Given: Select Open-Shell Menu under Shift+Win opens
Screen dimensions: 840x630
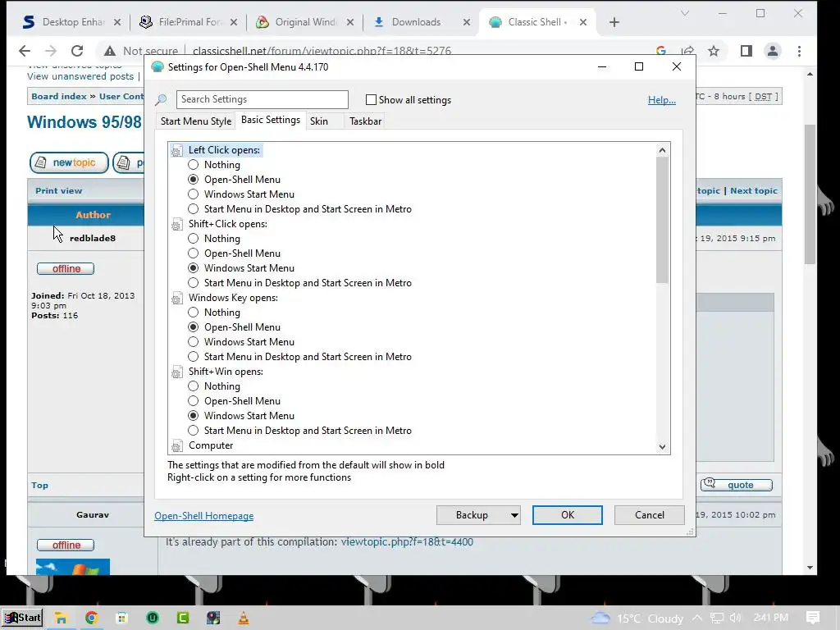Looking at the screenshot, I should click(193, 401).
